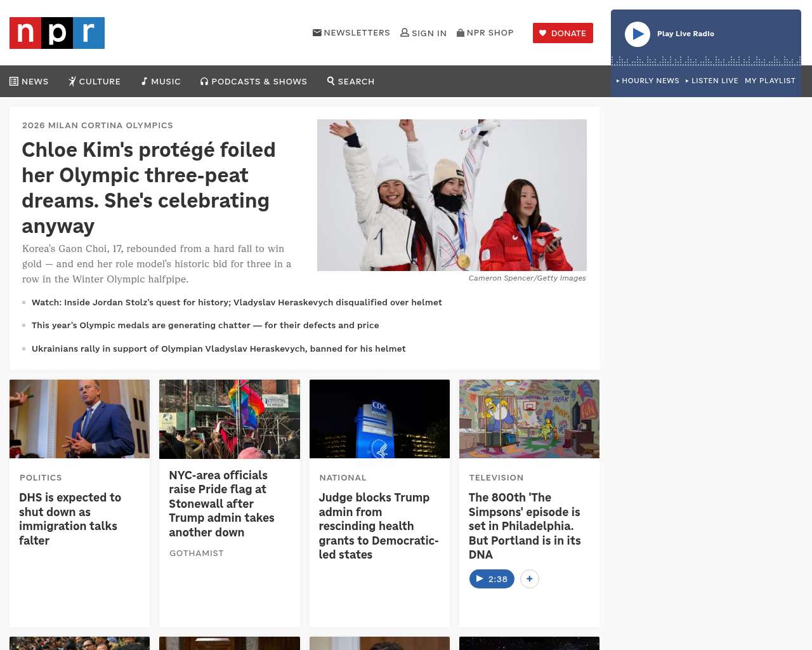This screenshot has height=650, width=812.
Task: Click the Donate heart button
Action: 563,33
